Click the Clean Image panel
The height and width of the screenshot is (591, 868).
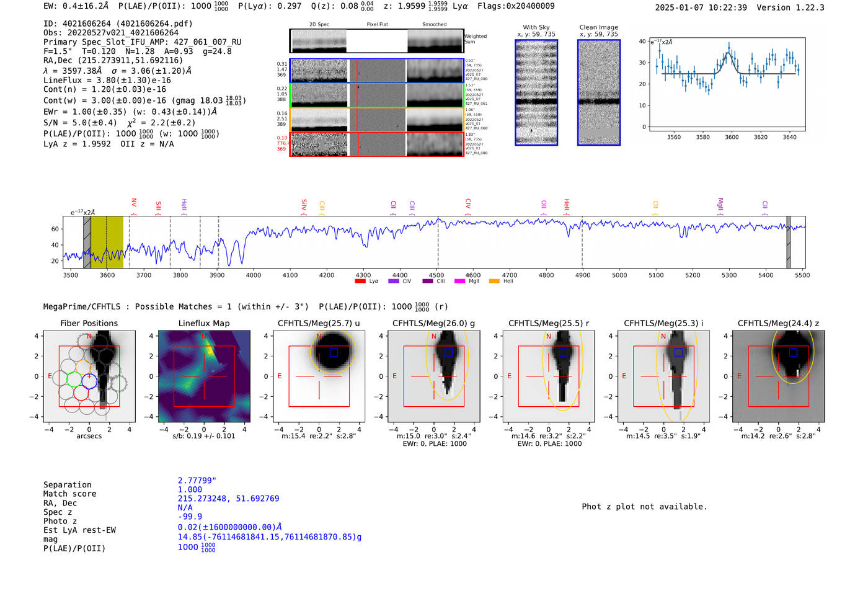click(x=599, y=92)
